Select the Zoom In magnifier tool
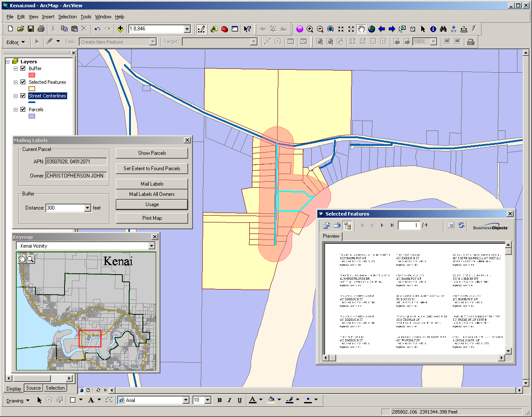532x417 pixels. click(310, 29)
